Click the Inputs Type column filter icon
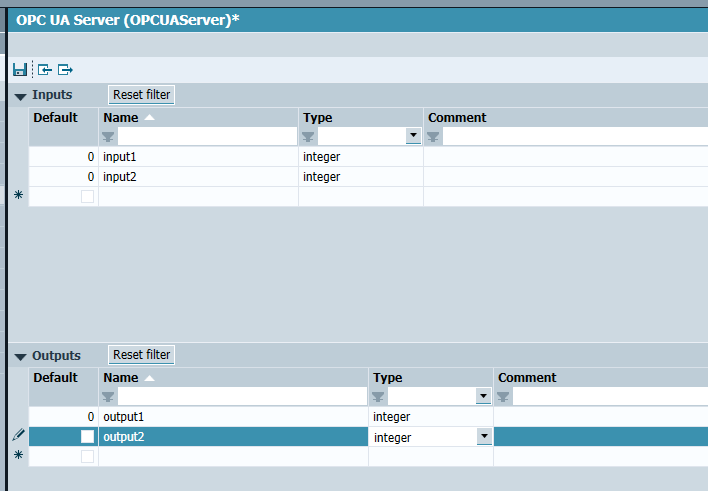 pos(308,136)
